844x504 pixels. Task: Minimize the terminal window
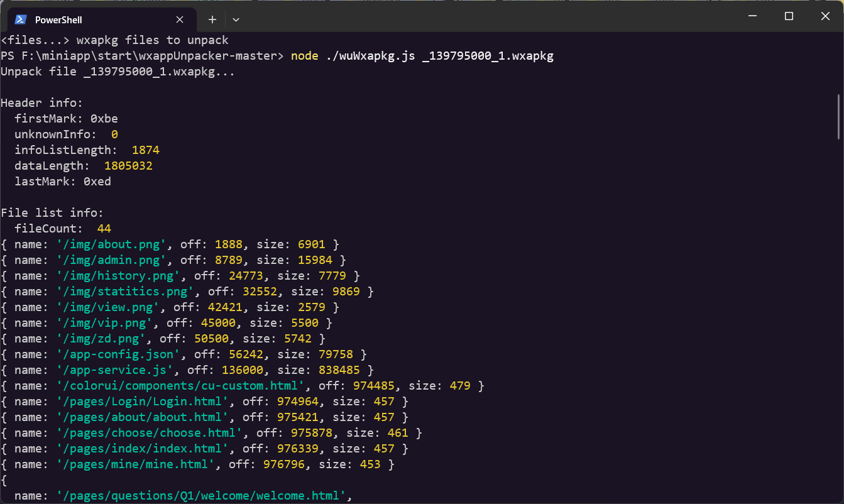(x=752, y=16)
